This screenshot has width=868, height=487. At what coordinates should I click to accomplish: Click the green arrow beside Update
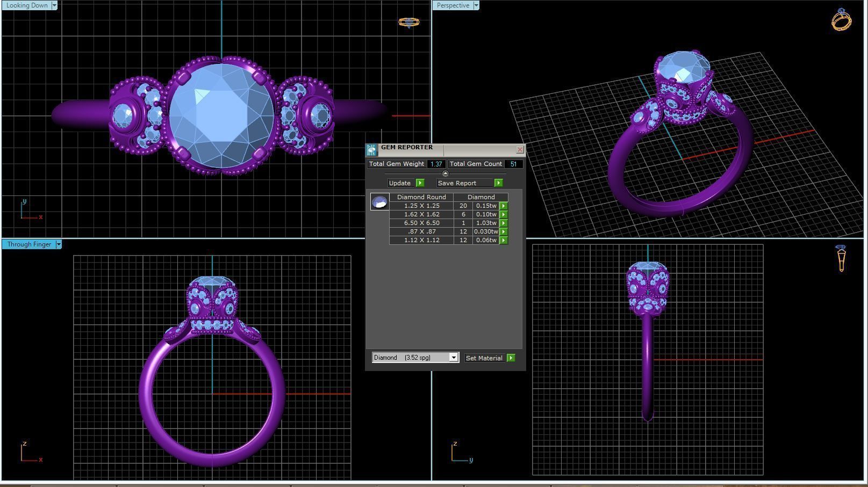coord(420,183)
